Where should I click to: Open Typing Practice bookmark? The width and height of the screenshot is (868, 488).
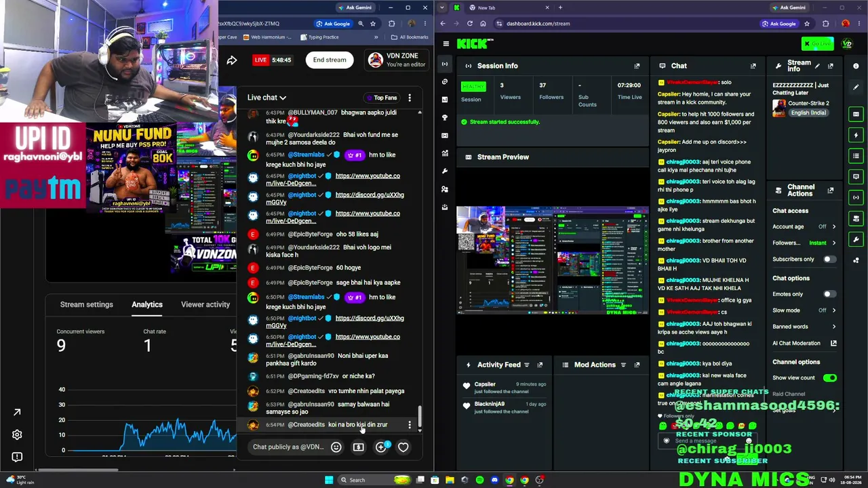click(320, 37)
